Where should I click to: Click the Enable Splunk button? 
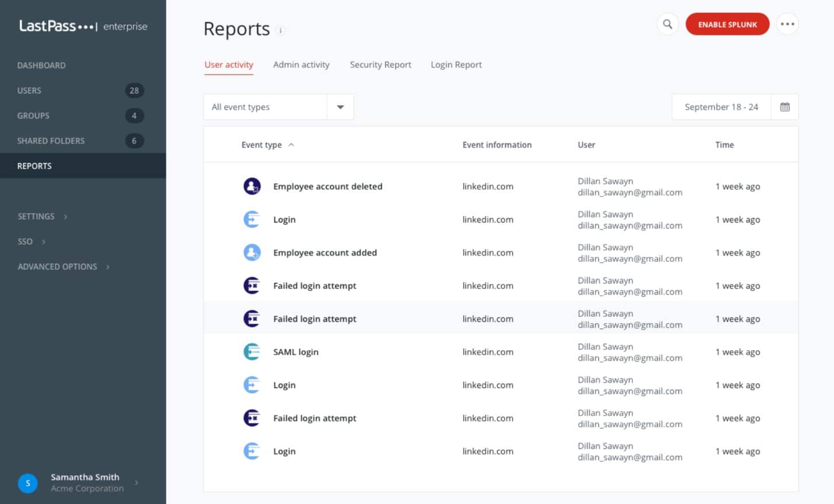pyautogui.click(x=727, y=24)
